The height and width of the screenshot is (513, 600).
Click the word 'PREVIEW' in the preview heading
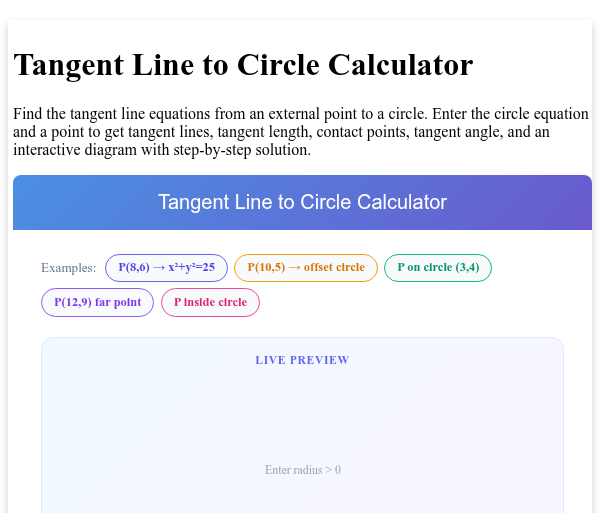pyautogui.click(x=320, y=360)
